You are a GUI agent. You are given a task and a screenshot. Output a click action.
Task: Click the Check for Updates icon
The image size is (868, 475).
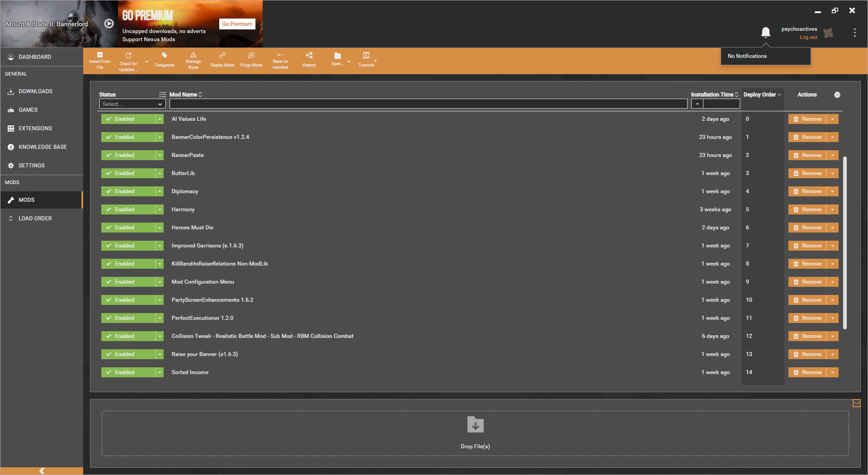click(128, 55)
